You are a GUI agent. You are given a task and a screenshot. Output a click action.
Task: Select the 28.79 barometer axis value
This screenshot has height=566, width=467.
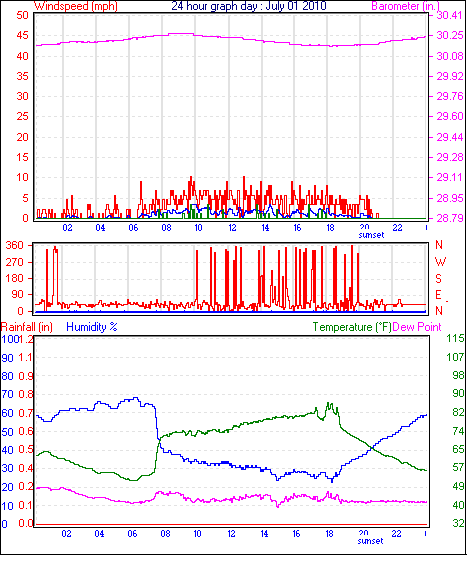click(x=450, y=218)
